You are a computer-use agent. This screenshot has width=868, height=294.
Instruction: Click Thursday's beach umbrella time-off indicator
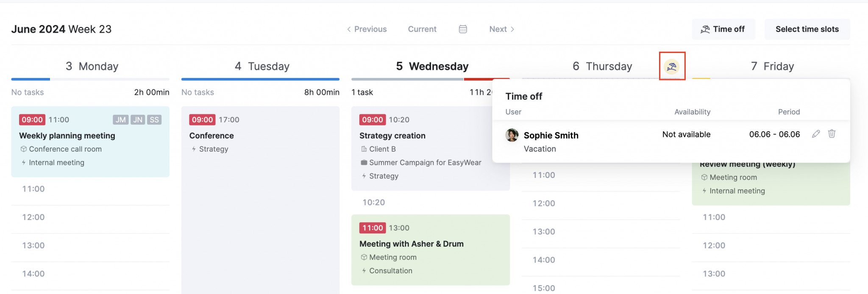pos(672,67)
